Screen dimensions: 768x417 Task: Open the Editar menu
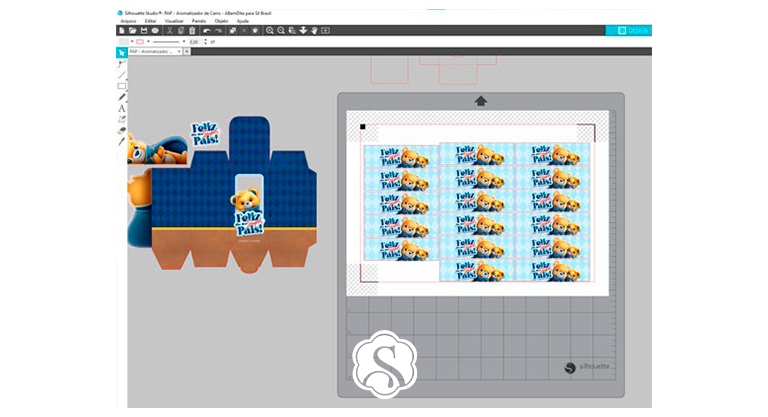click(150, 22)
